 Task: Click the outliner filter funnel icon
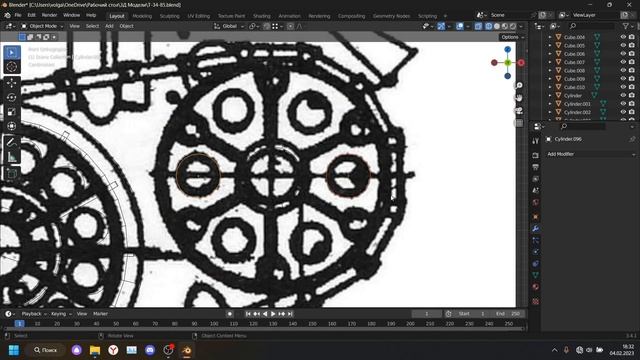(x=626, y=26)
